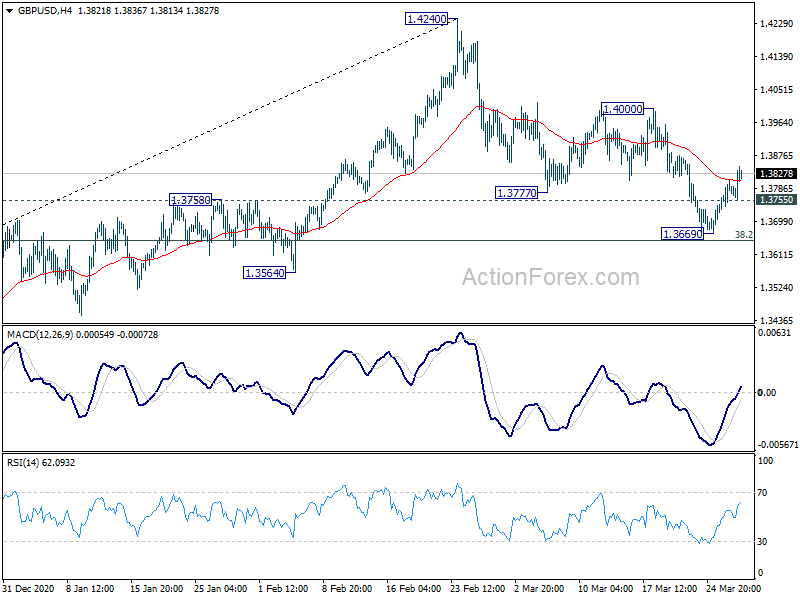The width and height of the screenshot is (800, 600).
Task: Click the RSI(14) 62.0932 indicator label
Action: coord(41,463)
